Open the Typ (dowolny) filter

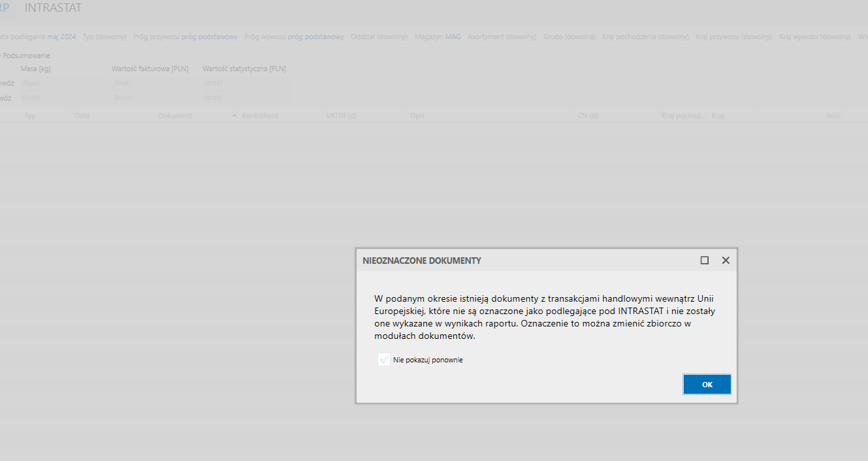104,37
